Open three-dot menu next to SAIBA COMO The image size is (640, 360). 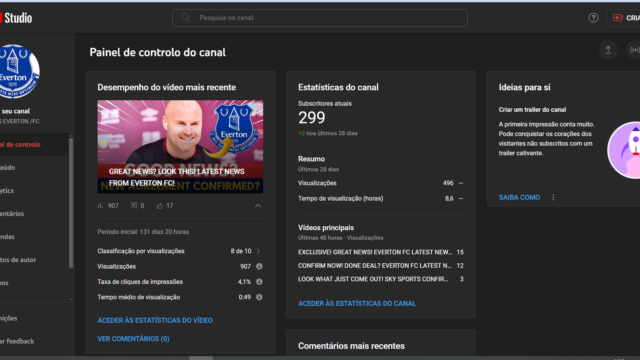pos(553,198)
